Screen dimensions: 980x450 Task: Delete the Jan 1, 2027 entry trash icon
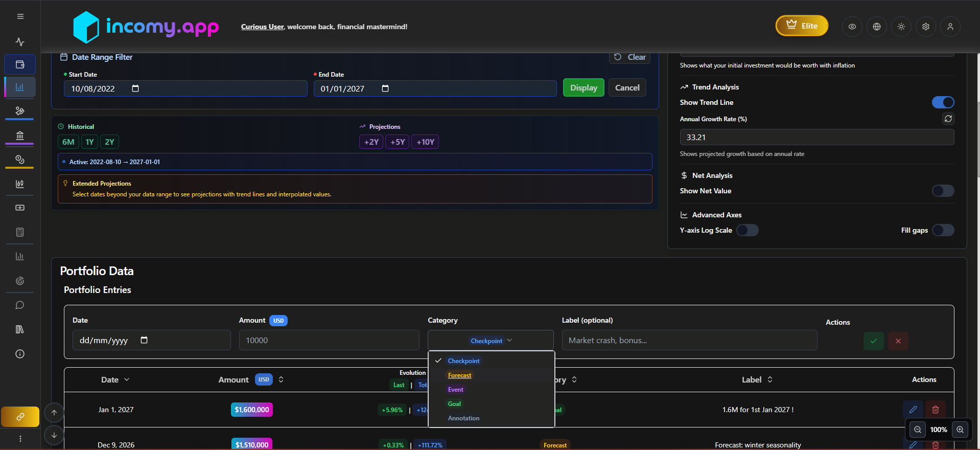[x=936, y=410]
